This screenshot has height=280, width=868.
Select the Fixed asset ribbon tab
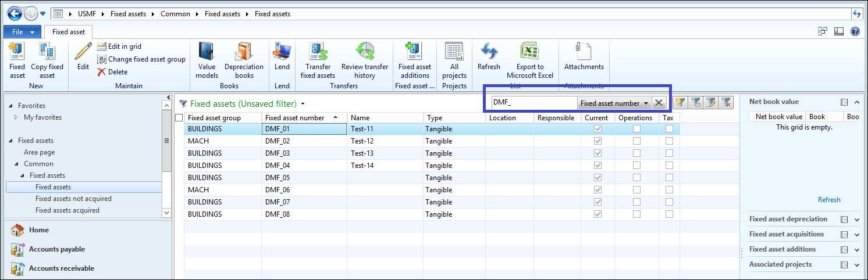pyautogui.click(x=69, y=32)
